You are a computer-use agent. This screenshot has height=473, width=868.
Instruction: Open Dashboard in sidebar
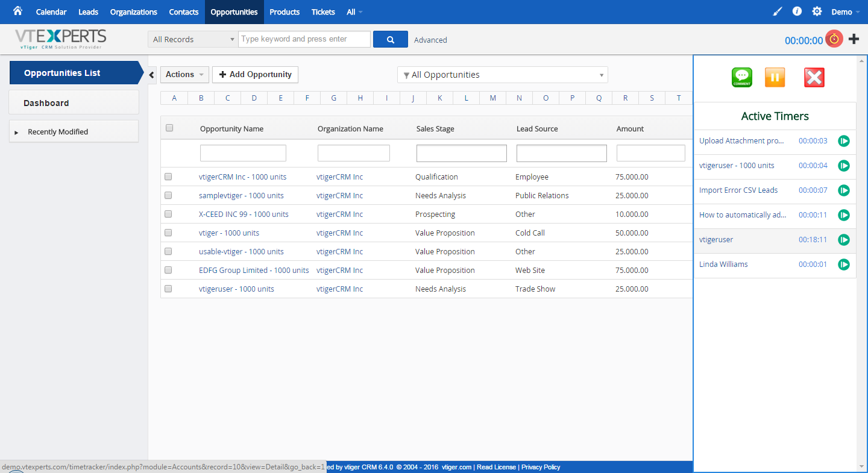(x=74, y=102)
